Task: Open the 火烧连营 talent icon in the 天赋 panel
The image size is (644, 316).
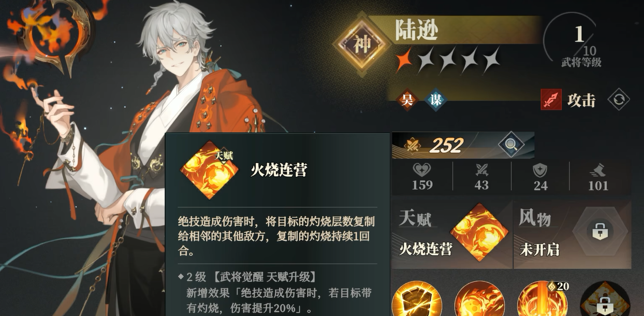Action: point(479,232)
